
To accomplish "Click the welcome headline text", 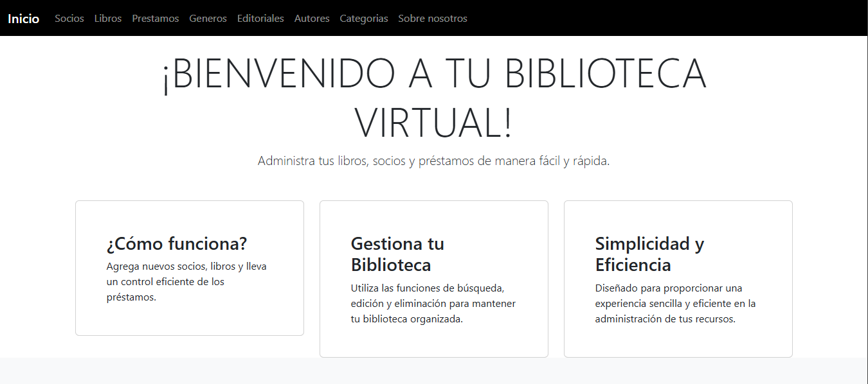I will point(434,96).
